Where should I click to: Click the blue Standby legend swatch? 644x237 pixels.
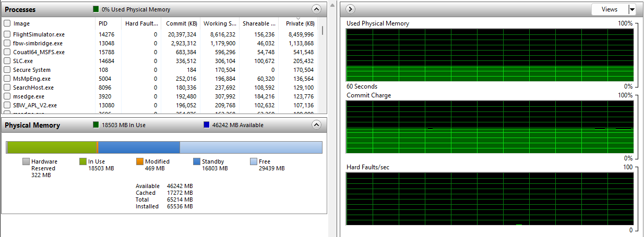click(x=196, y=161)
